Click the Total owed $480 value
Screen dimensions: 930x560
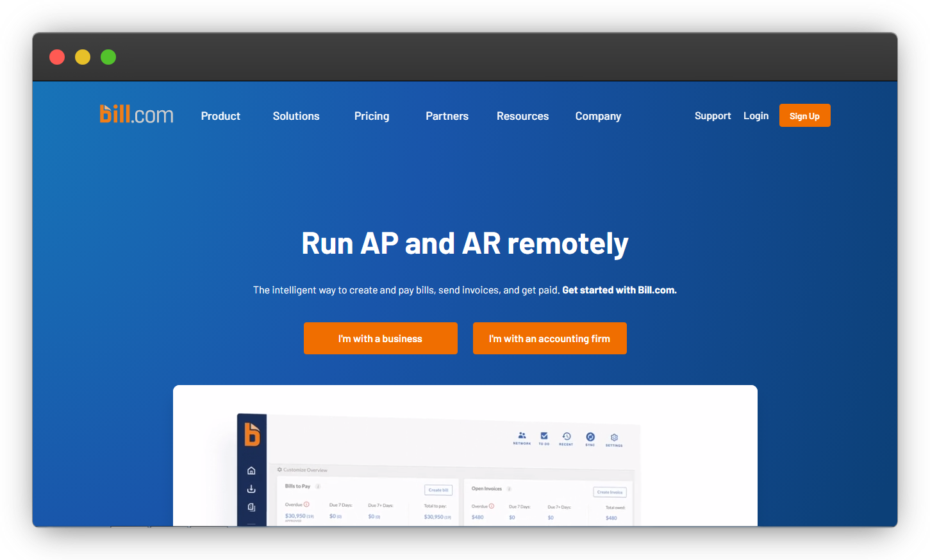(x=611, y=518)
